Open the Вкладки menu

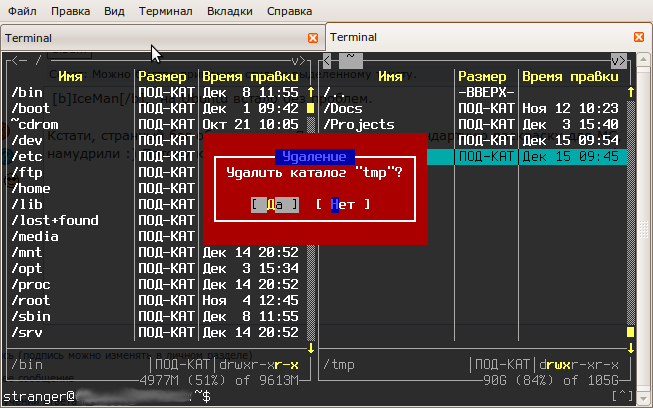(x=229, y=12)
